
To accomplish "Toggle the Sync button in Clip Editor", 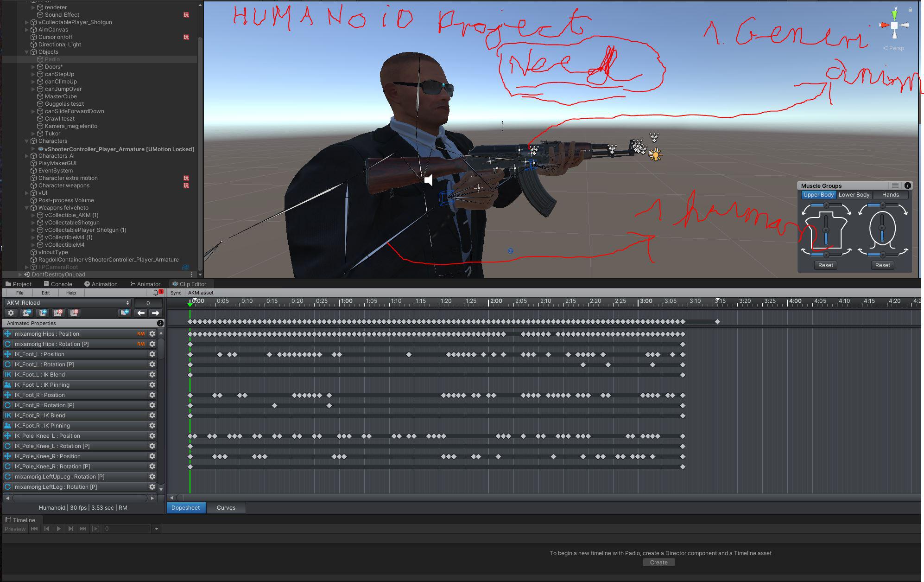I will tap(176, 293).
